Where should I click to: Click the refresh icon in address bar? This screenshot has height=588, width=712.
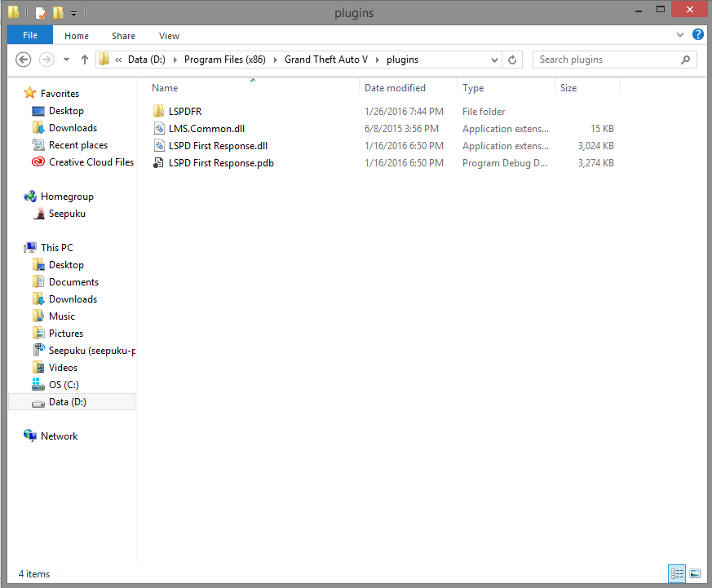click(512, 60)
